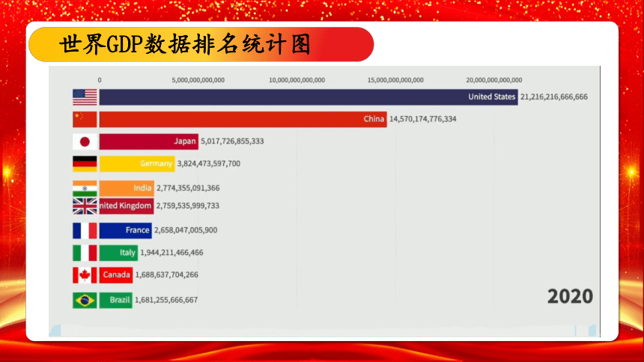Click the Brazil flag icon

click(85, 300)
